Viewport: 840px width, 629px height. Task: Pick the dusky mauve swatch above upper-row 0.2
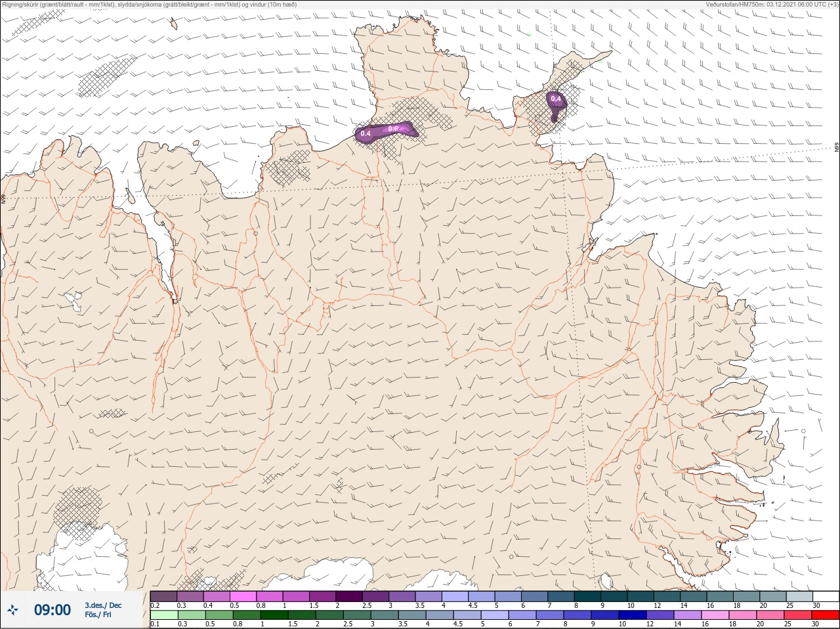pos(163,596)
